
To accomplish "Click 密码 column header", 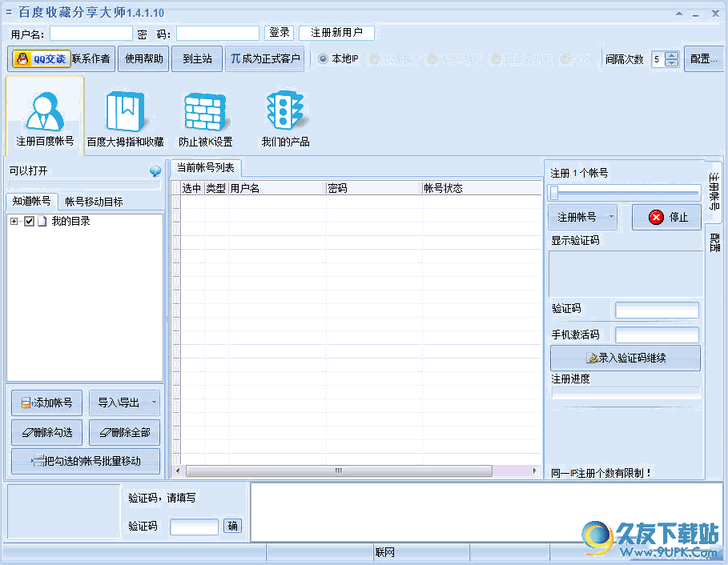I will (x=374, y=188).
